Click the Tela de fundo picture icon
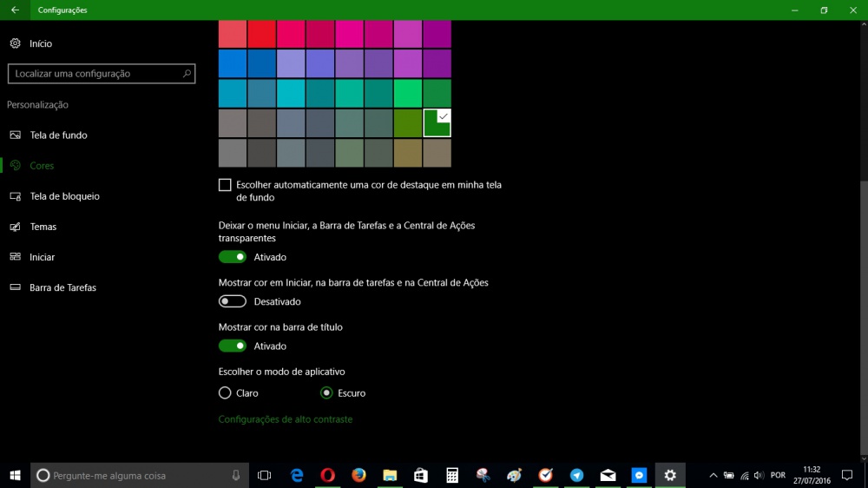 (x=15, y=135)
